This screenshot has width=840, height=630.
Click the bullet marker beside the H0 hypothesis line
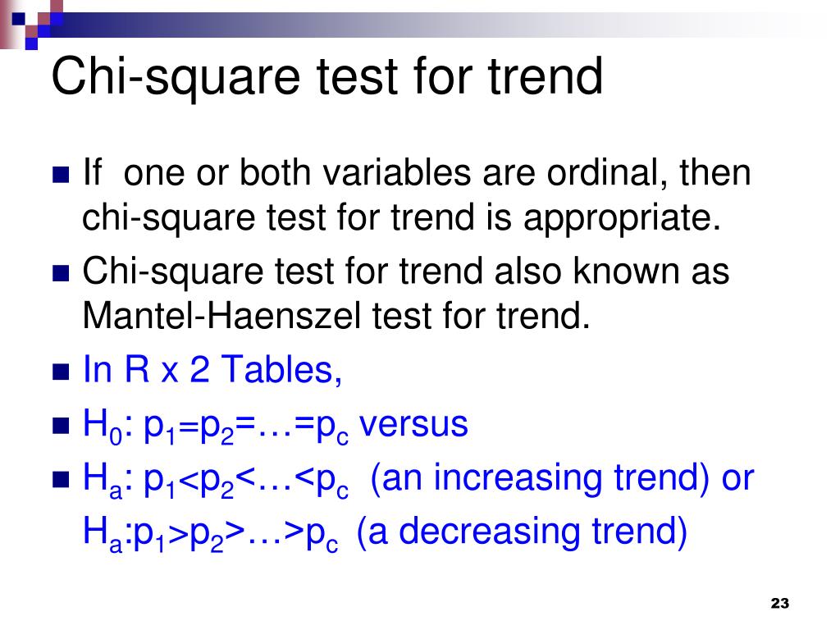(61, 426)
